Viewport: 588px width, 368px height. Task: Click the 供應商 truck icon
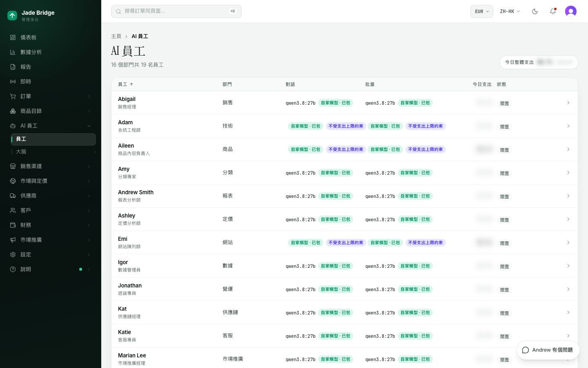(x=13, y=195)
